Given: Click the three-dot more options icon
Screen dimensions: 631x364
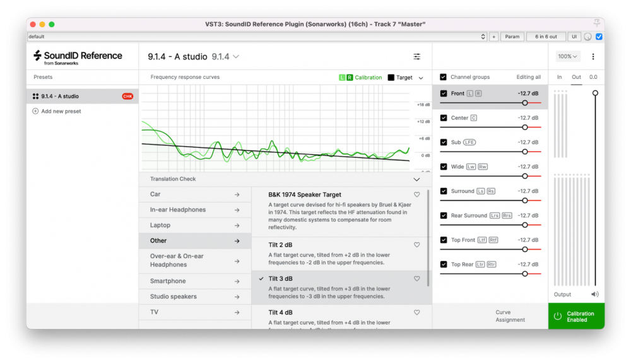Looking at the screenshot, I should pos(593,57).
